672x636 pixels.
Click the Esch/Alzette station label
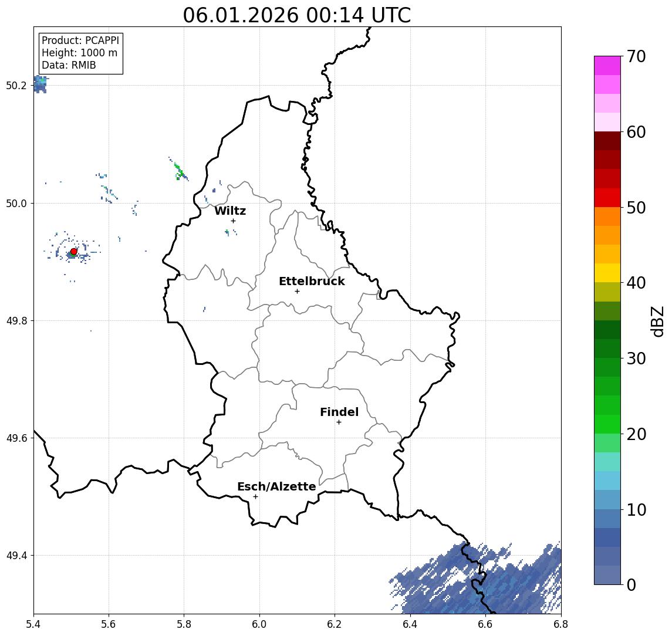(x=276, y=486)
